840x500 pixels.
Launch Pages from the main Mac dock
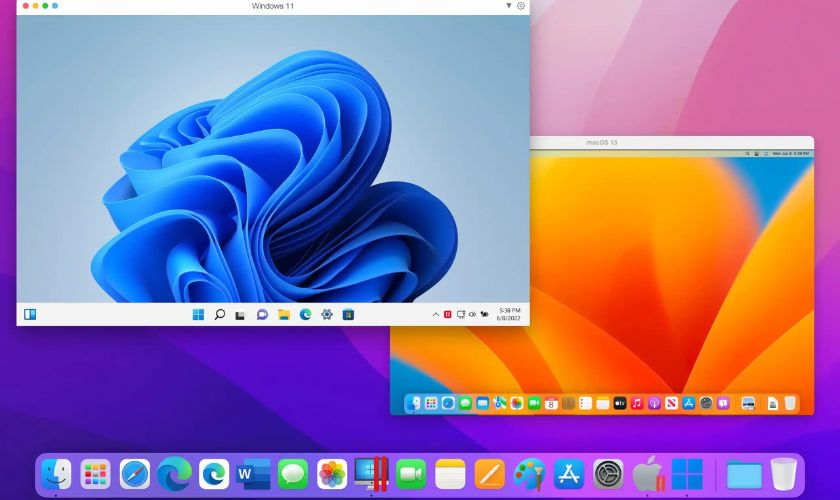coord(490,474)
